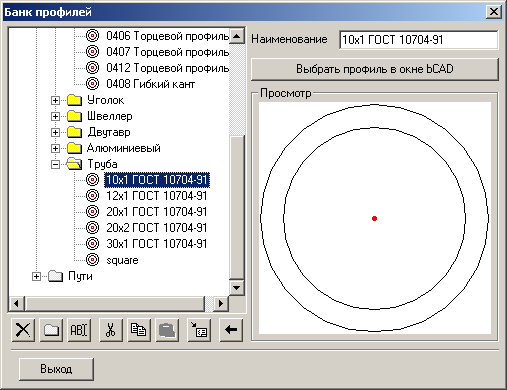Expand the Пути tree node

click(x=36, y=276)
